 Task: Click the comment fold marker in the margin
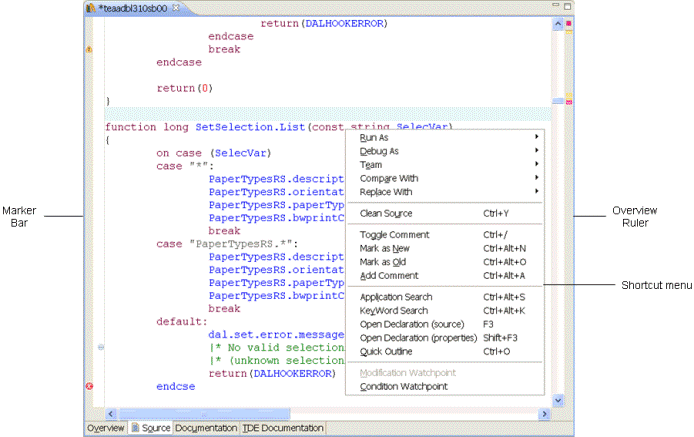pyautogui.click(x=101, y=347)
